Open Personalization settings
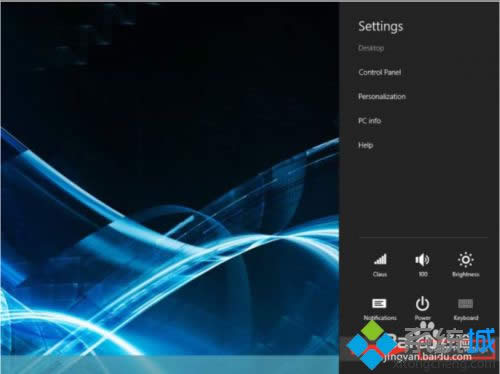 point(382,96)
